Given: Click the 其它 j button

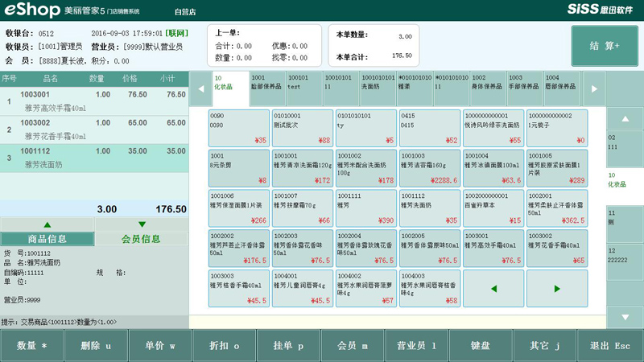Looking at the screenshot, I should click(545, 346).
